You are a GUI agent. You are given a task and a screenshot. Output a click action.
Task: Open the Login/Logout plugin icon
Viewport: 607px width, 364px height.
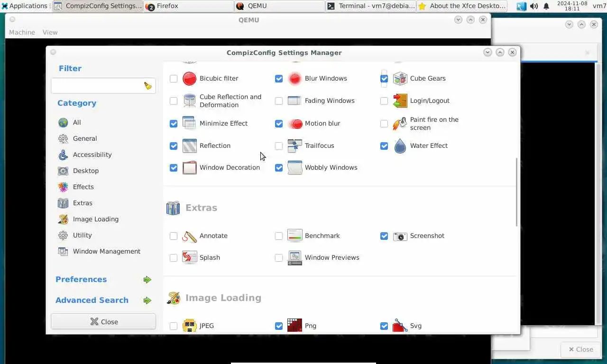[x=400, y=101]
